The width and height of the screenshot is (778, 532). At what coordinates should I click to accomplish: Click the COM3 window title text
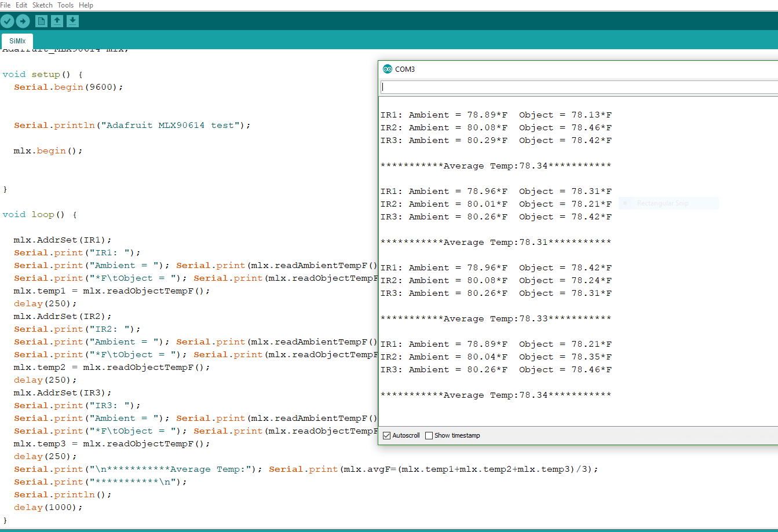click(x=405, y=69)
